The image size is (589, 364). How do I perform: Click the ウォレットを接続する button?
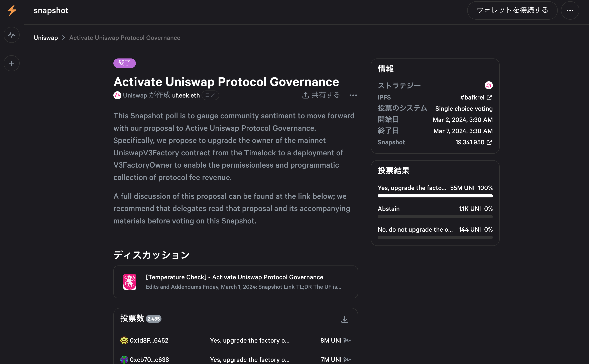click(x=512, y=10)
